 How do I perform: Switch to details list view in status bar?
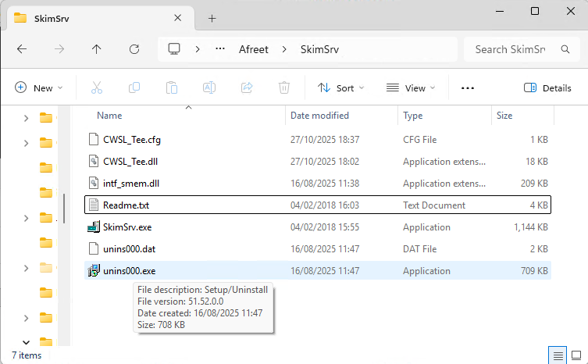click(x=556, y=355)
